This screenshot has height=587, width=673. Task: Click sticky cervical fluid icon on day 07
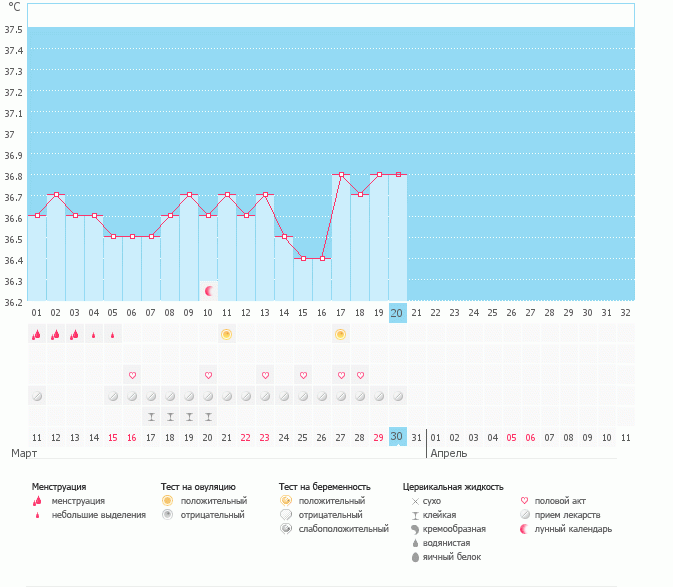[x=151, y=417]
